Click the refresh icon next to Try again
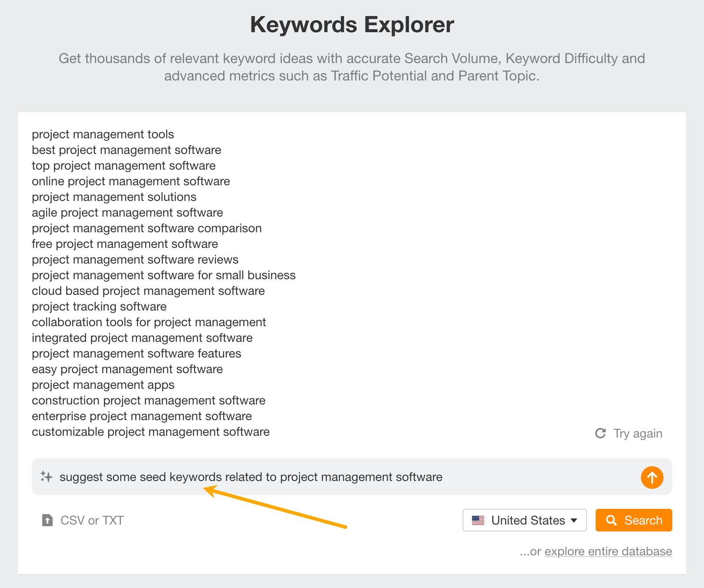This screenshot has height=588, width=704. click(601, 433)
